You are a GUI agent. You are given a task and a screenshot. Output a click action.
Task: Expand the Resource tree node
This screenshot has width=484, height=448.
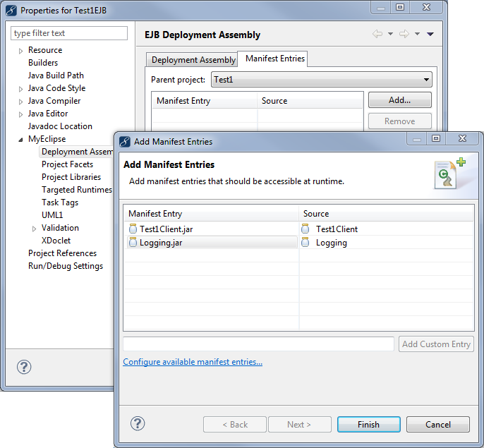pyautogui.click(x=20, y=51)
